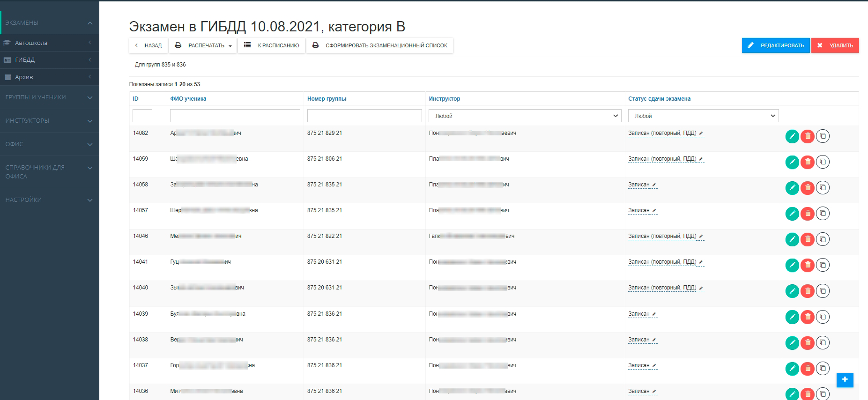Copy row 14036 with duplicate icon
Screen dimensions: 868x400
823,394
